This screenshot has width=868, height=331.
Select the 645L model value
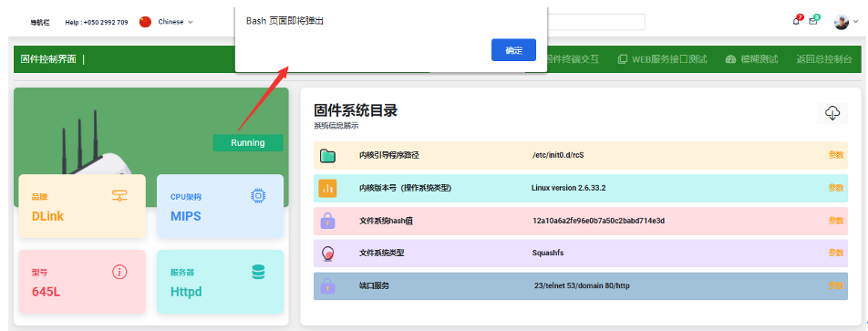tap(46, 292)
